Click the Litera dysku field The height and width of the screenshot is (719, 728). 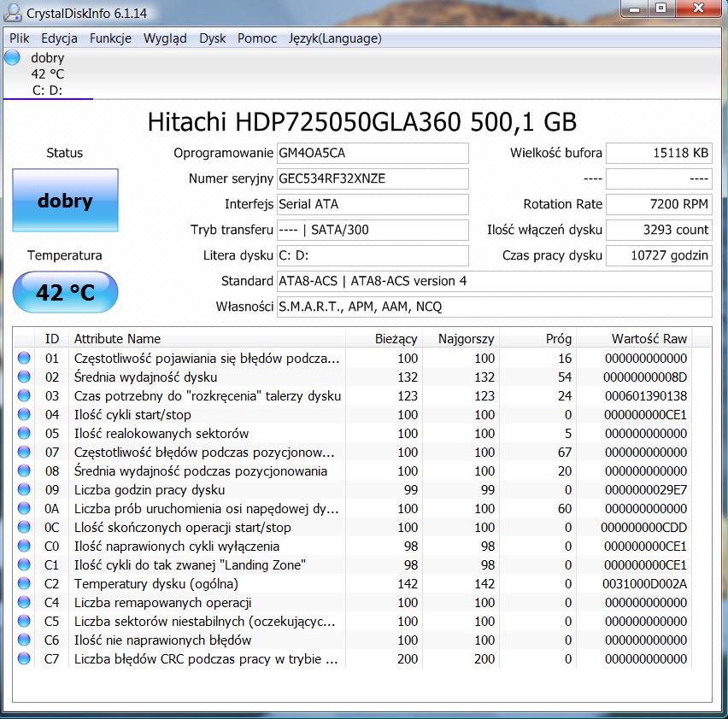tap(373, 255)
